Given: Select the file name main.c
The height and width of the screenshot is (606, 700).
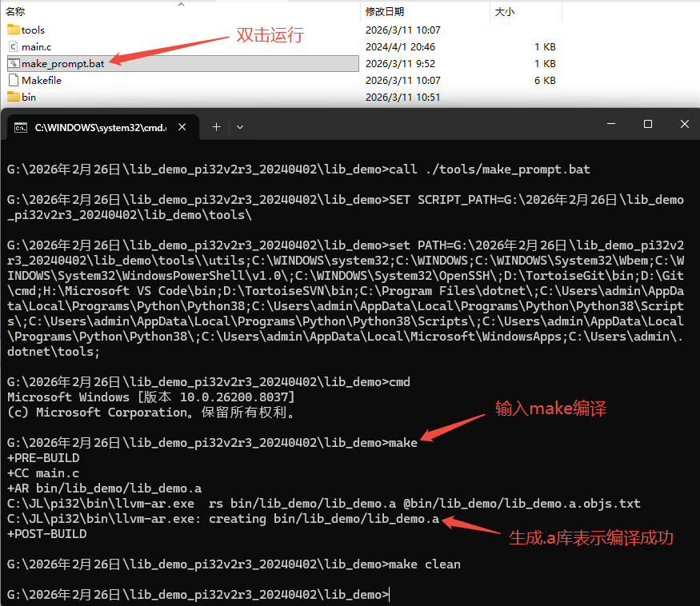Looking at the screenshot, I should click(x=37, y=47).
